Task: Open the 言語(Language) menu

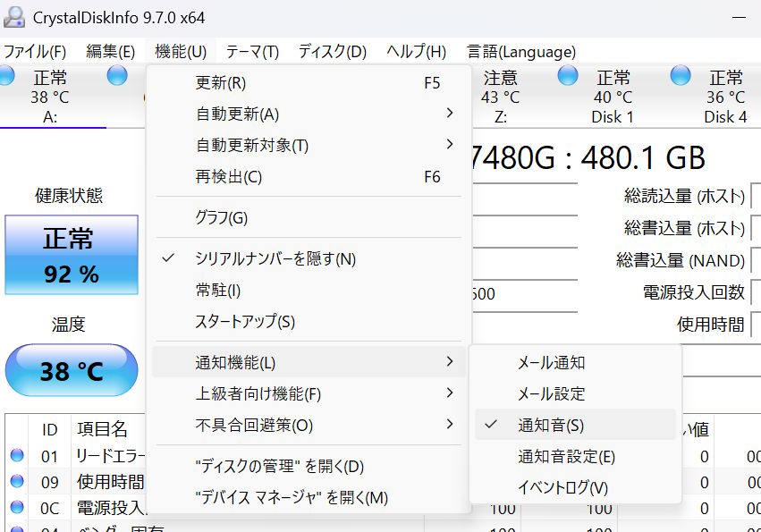Action: point(521,52)
